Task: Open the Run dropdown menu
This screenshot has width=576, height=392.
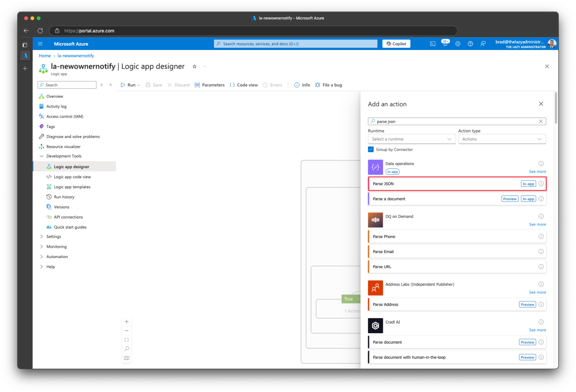Action: [x=130, y=85]
